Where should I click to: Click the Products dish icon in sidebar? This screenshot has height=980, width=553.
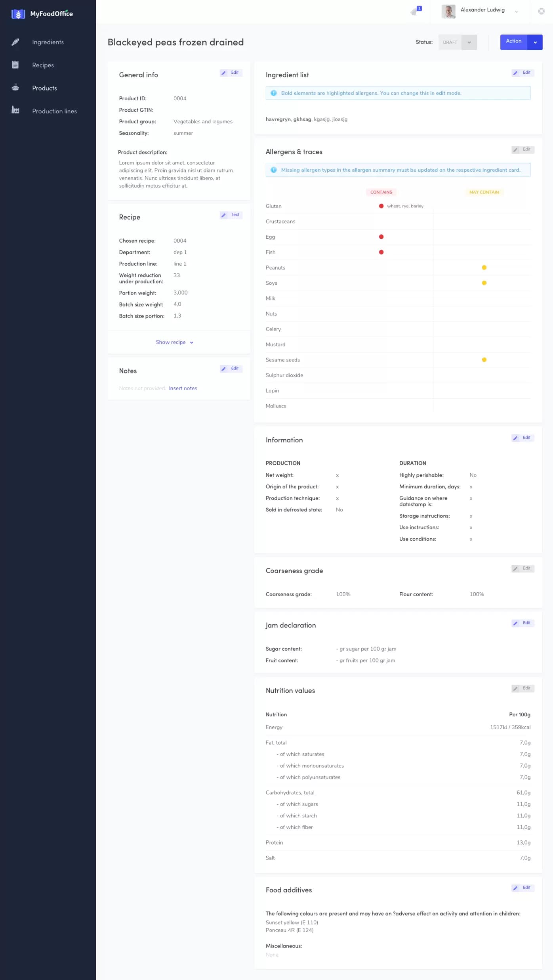(15, 88)
